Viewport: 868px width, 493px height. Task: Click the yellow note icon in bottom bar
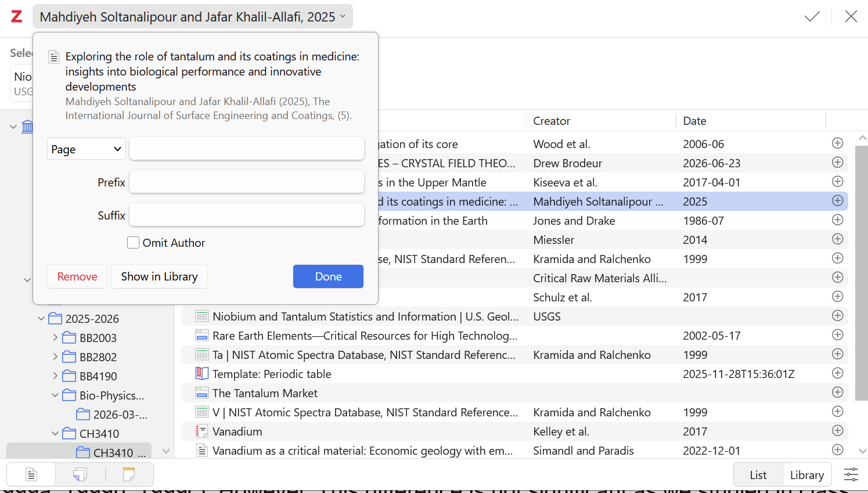click(129, 475)
